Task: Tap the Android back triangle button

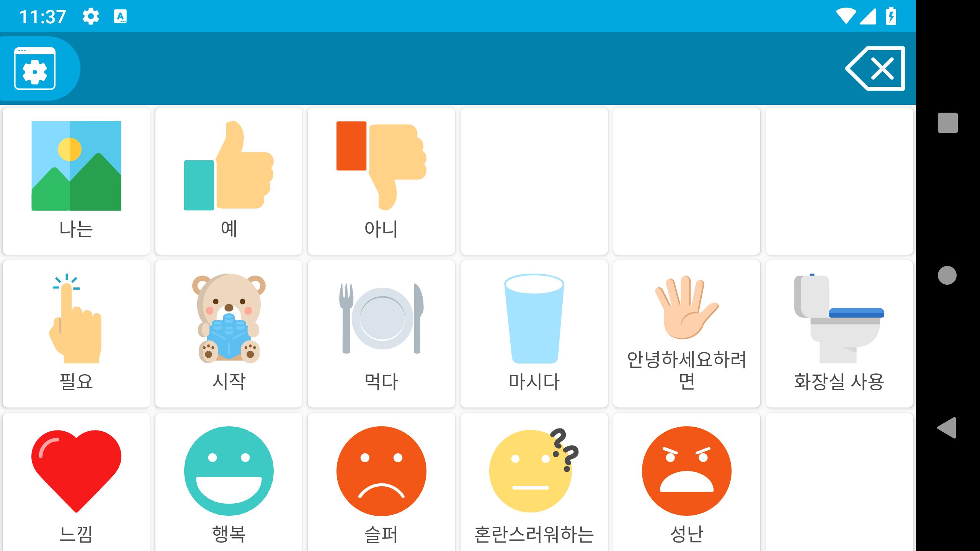Action: click(x=947, y=428)
